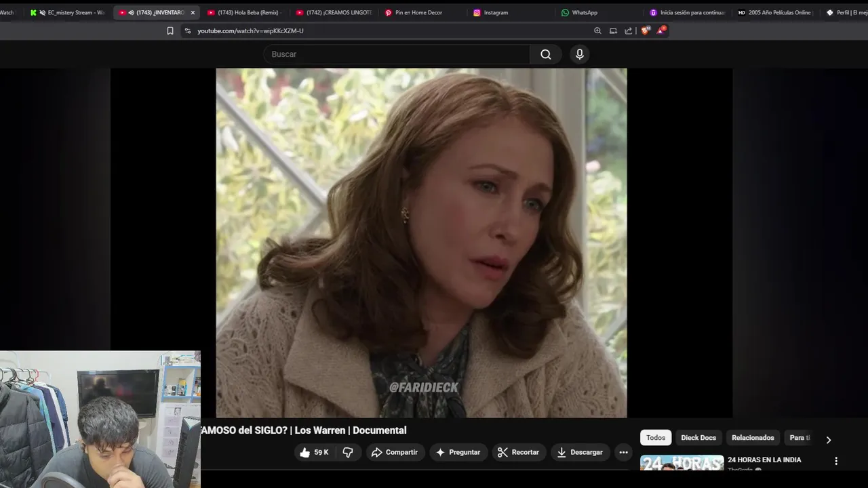Click Recortar to clip the video
The height and width of the screenshot is (488, 868).
coord(519,452)
